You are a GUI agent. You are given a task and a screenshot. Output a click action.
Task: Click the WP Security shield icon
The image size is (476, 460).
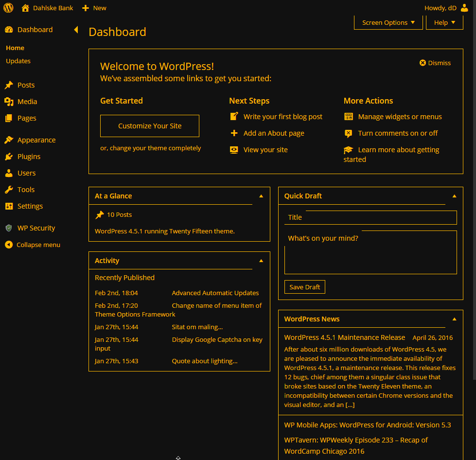click(9, 228)
